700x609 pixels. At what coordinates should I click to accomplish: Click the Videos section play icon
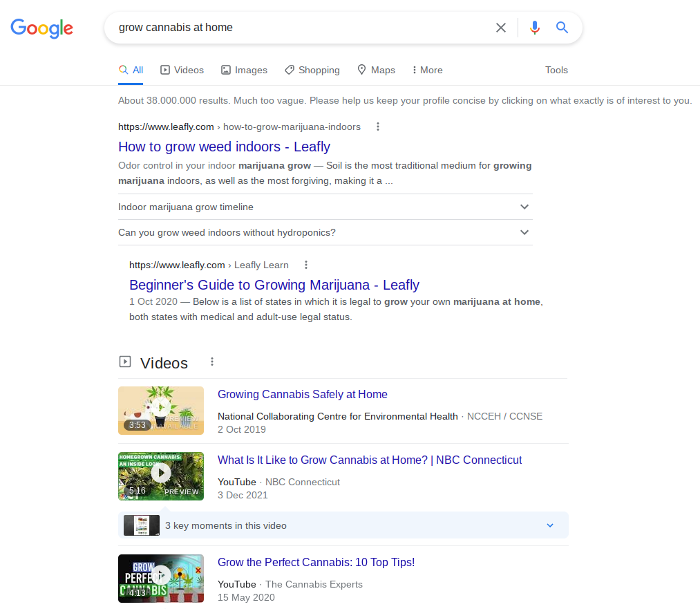pyautogui.click(x=125, y=362)
